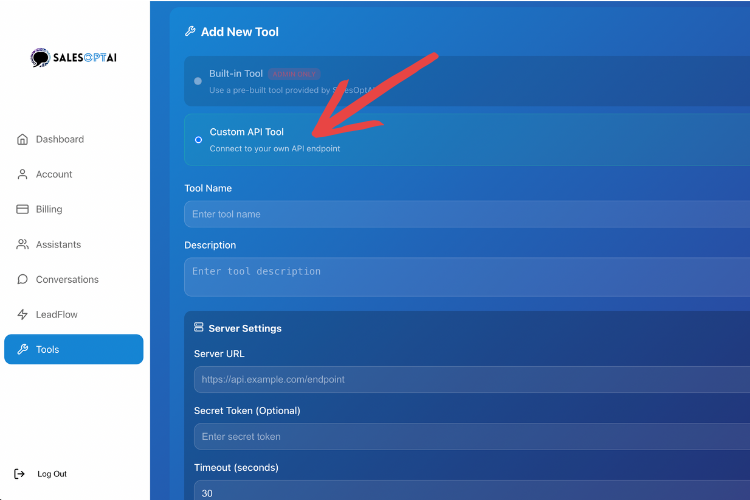The height and width of the screenshot is (500, 750).
Task: Click the Log Out arrow icon
Action: tap(20, 474)
